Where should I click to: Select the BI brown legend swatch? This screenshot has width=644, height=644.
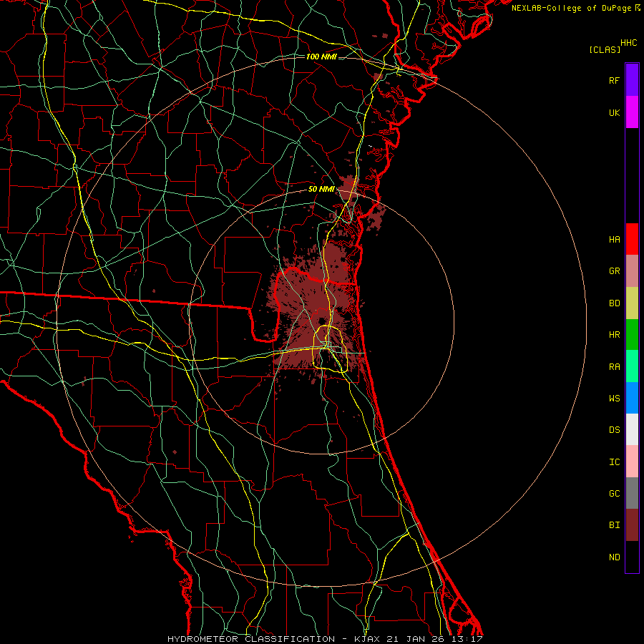tap(632, 525)
